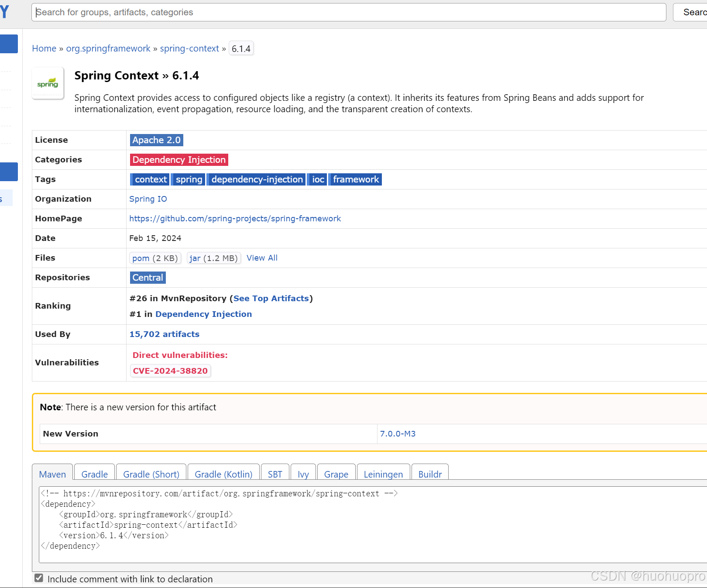The image size is (707, 588).
Task: Click inside the Maven dependency snippet box
Action: 373,524
